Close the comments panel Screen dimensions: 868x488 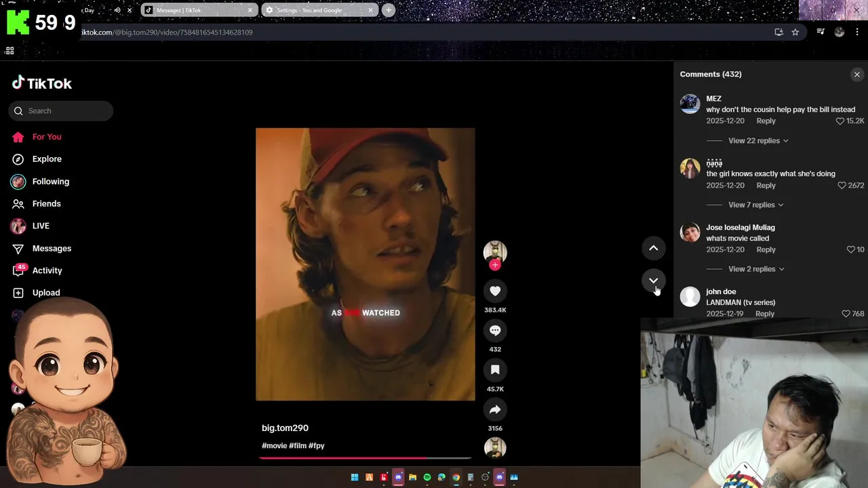point(857,75)
